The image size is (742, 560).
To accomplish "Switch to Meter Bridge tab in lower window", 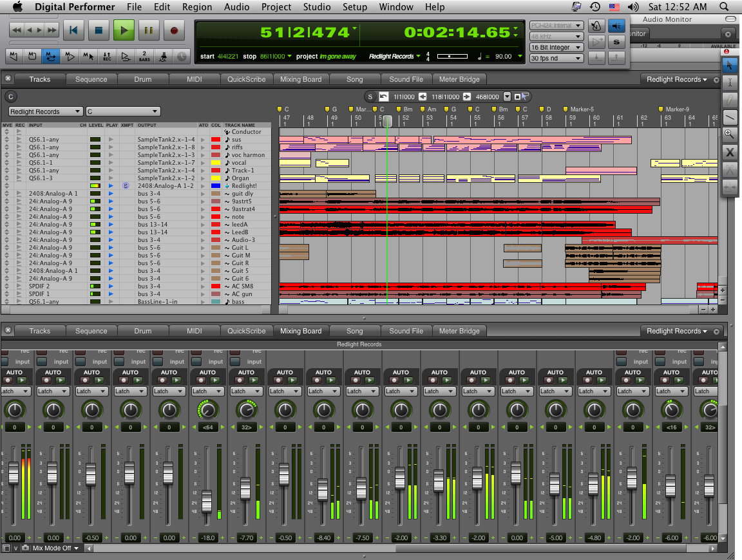I will (459, 331).
